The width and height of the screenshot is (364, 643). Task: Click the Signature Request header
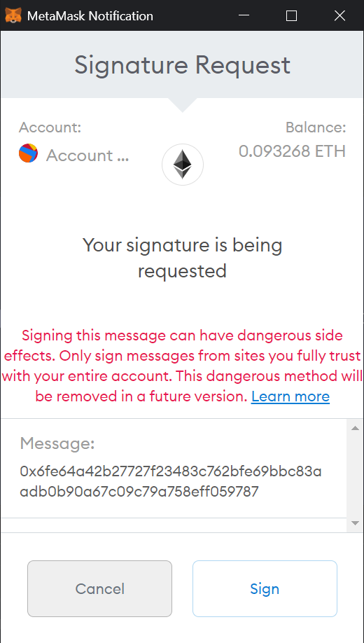[183, 65]
